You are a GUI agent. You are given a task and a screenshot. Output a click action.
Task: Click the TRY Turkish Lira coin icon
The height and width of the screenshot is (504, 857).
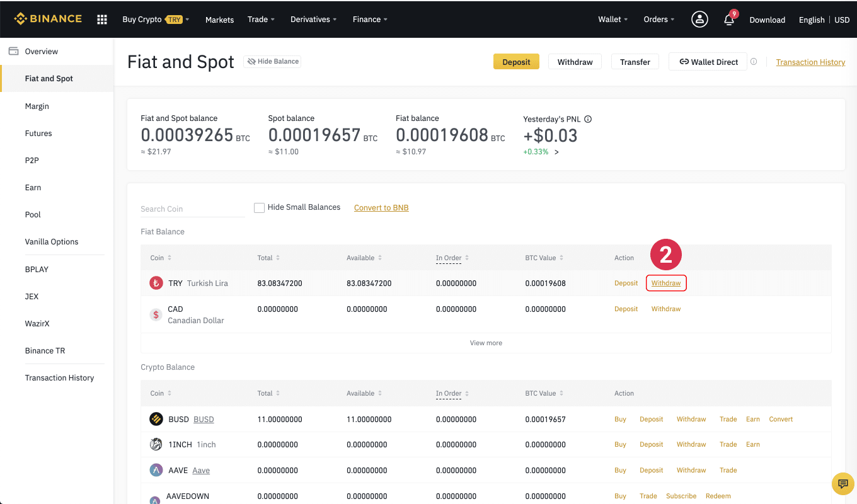[156, 283]
